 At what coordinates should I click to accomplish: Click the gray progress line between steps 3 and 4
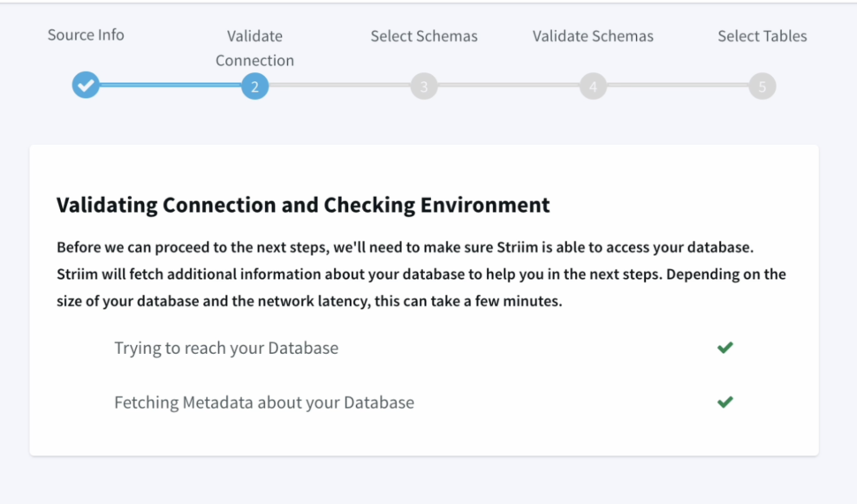(x=508, y=86)
